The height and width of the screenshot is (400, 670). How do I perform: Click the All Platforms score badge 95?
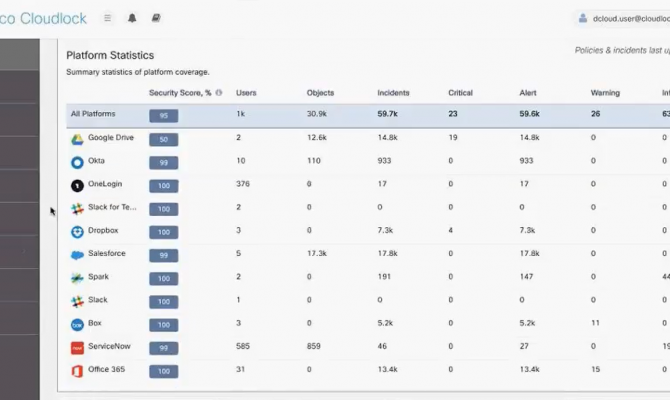click(x=164, y=116)
